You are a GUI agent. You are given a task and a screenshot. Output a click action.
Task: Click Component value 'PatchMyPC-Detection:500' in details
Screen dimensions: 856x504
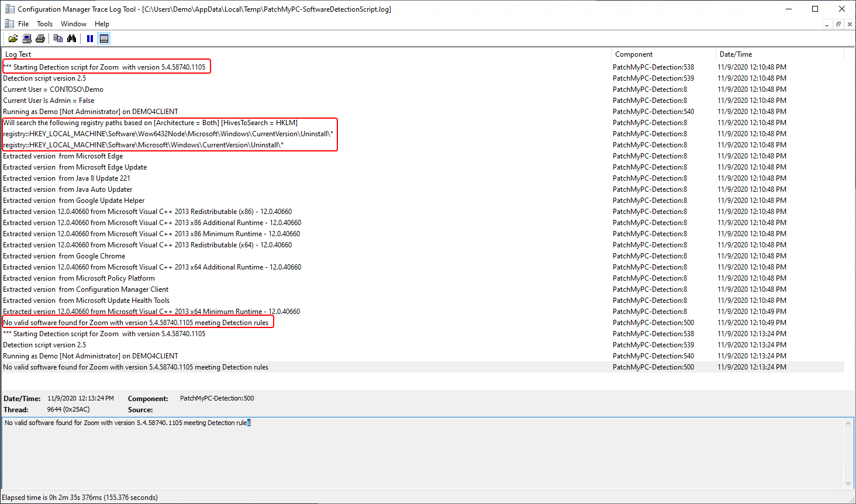(217, 398)
